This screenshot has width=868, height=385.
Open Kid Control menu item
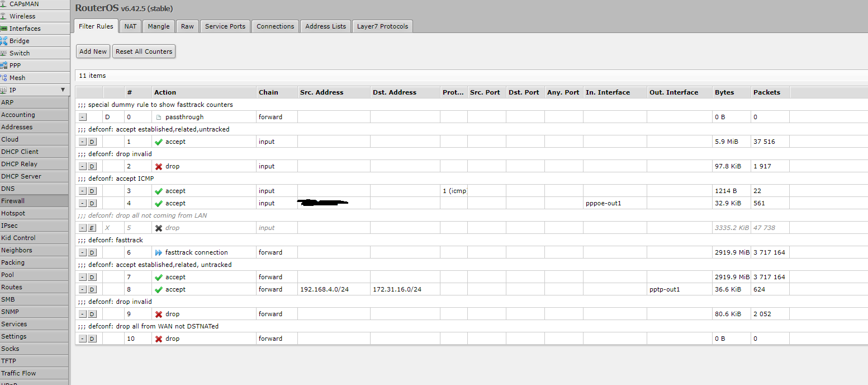click(35, 238)
